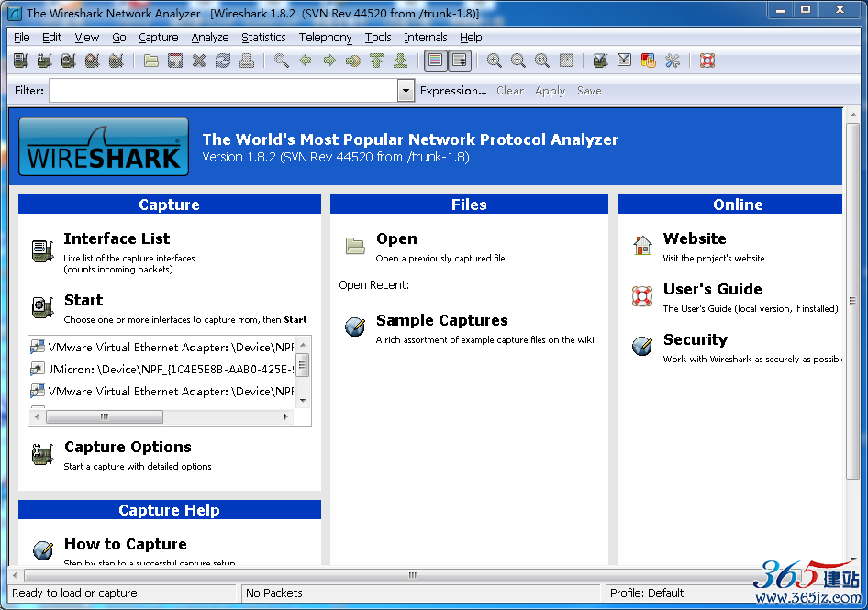Open the Internals menu
The height and width of the screenshot is (610, 868).
(425, 37)
